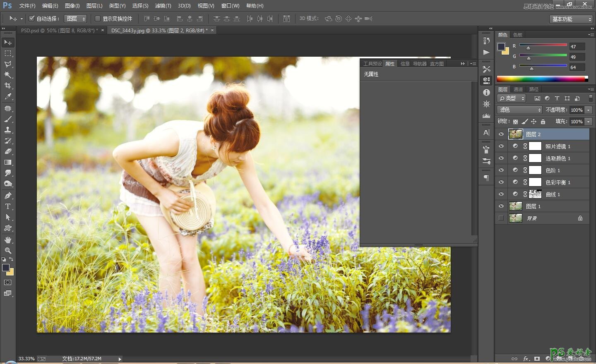Image resolution: width=596 pixels, height=364 pixels.
Task: Switch to the PSD.psd document tab
Action: tap(59, 30)
